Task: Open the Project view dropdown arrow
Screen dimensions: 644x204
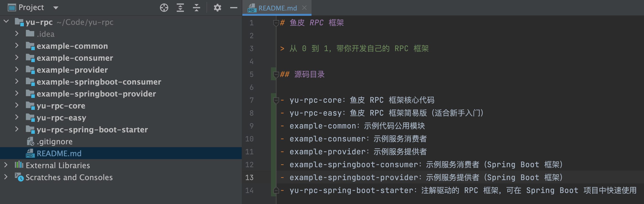Action: coord(56,8)
